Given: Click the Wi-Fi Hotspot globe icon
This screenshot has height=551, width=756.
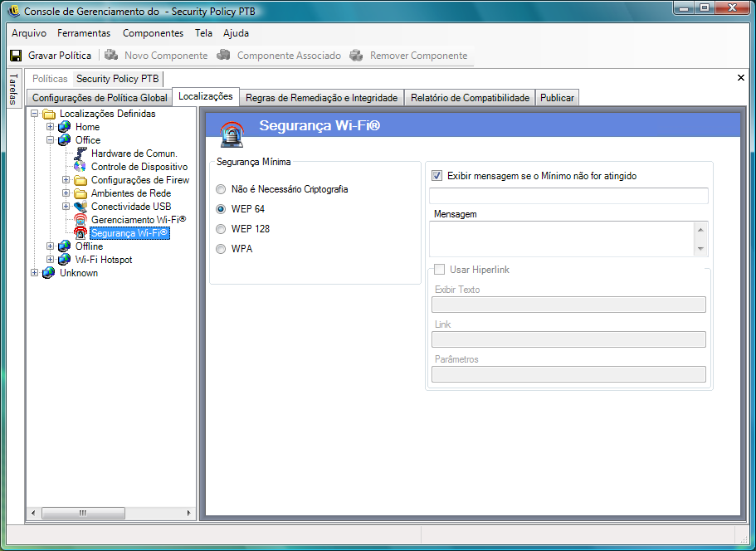Looking at the screenshot, I should click(64, 260).
